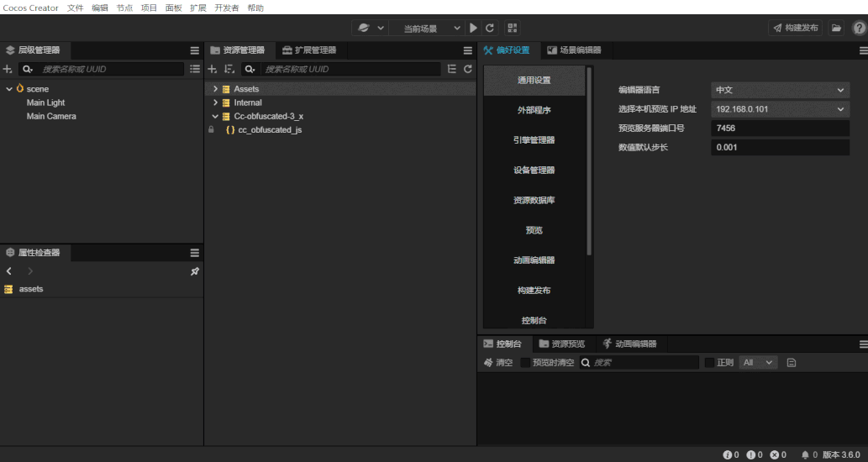The width and height of the screenshot is (868, 462).
Task: Select the Main Light node
Action: coord(46,102)
